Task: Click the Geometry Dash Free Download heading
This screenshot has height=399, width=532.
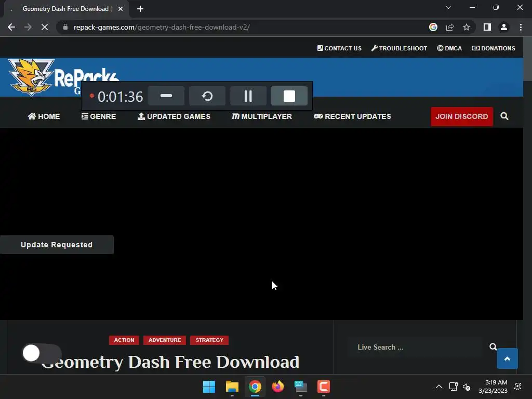Action: tap(170, 362)
